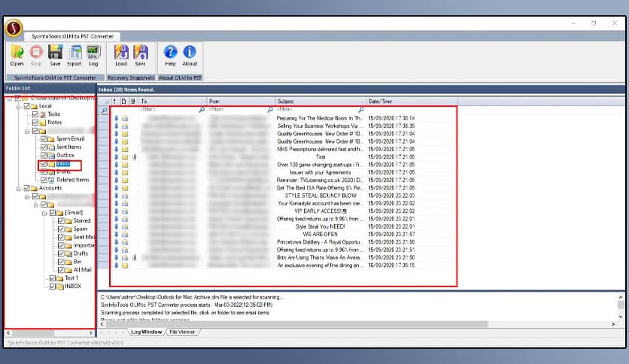Collapse the root file path node
629x364 pixels.
(10, 99)
